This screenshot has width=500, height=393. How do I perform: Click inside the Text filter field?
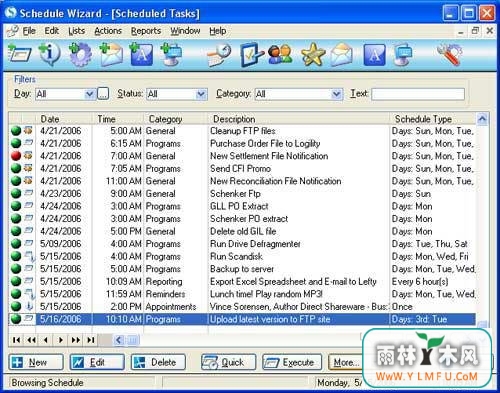pos(418,94)
